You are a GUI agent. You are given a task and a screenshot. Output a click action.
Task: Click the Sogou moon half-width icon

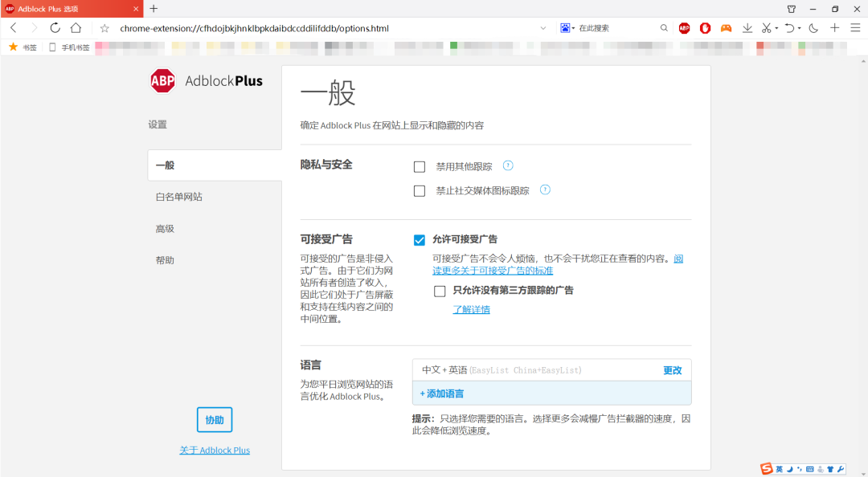coord(789,469)
